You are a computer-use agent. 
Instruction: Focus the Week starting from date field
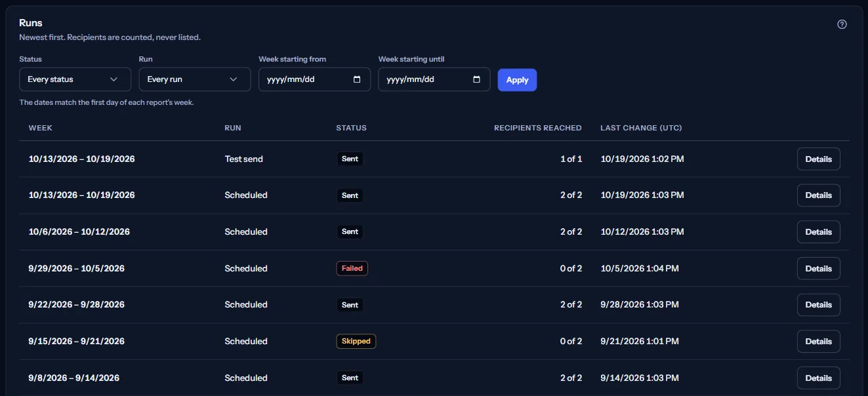pos(314,79)
